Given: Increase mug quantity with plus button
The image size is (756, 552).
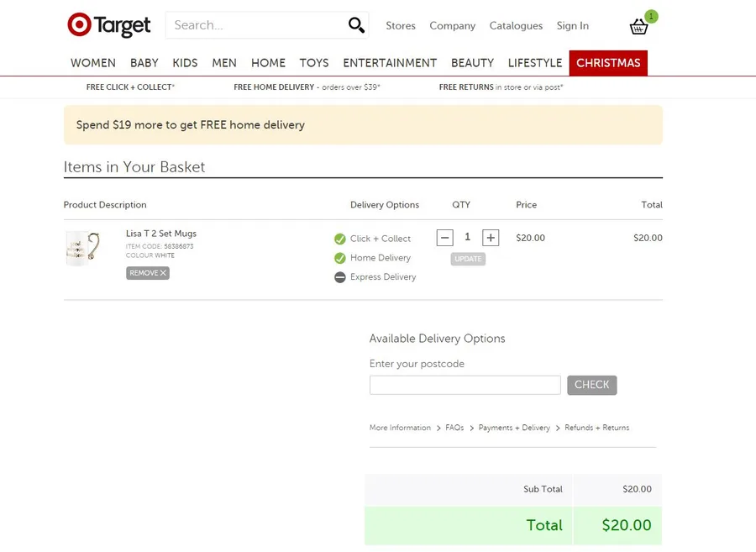Looking at the screenshot, I should (x=491, y=238).
